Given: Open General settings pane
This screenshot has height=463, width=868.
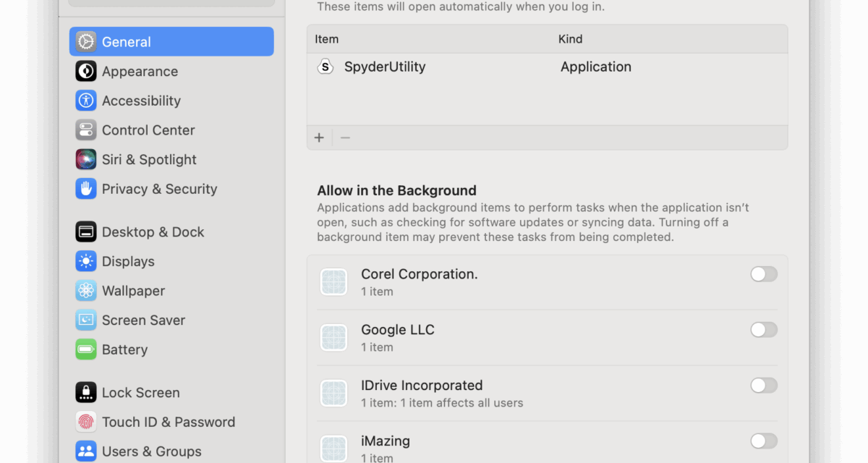Looking at the screenshot, I should [x=171, y=41].
